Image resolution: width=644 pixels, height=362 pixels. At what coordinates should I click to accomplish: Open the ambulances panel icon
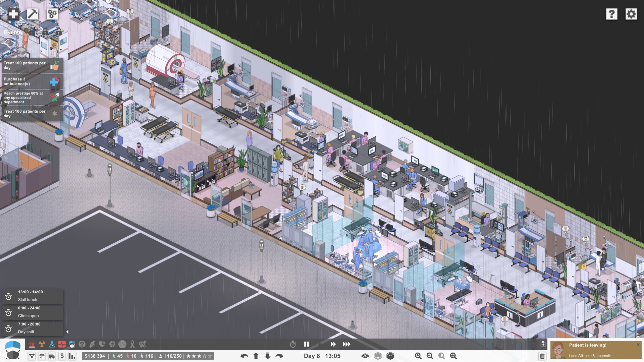tap(52, 356)
